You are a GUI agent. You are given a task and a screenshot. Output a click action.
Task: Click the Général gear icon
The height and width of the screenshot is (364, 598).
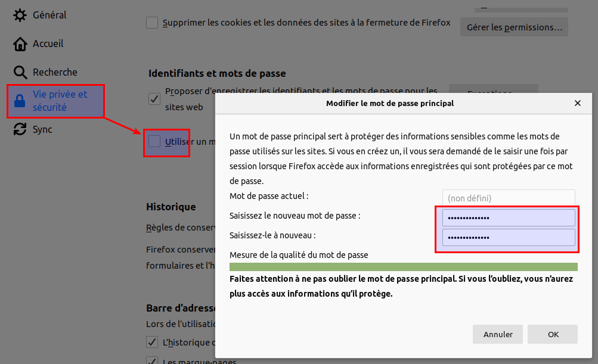point(20,15)
